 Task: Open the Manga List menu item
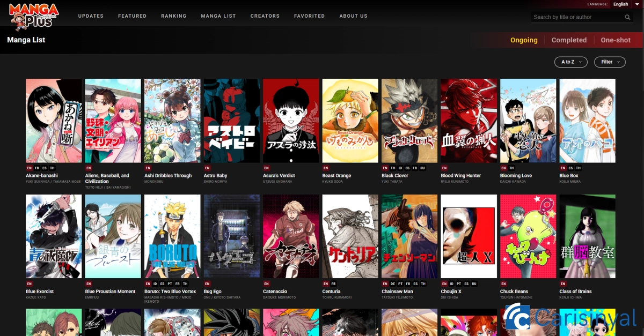pos(218,16)
